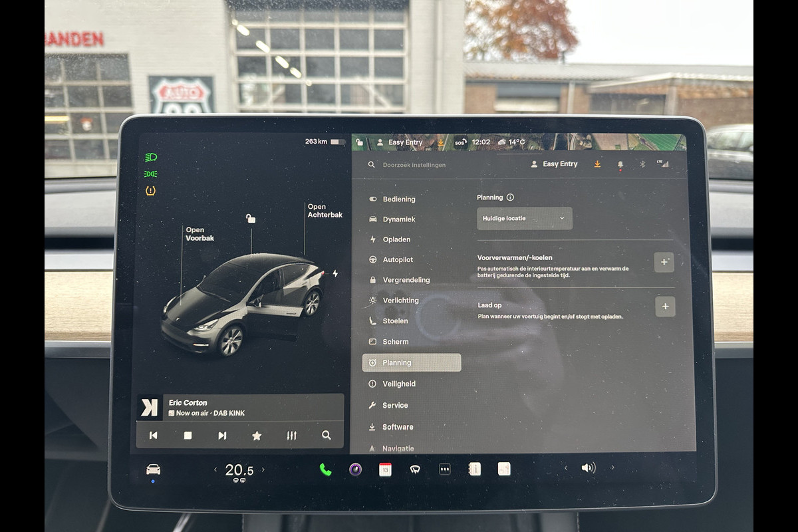798x532 pixels.
Task: Open the audio equalizer settings
Action: click(291, 436)
